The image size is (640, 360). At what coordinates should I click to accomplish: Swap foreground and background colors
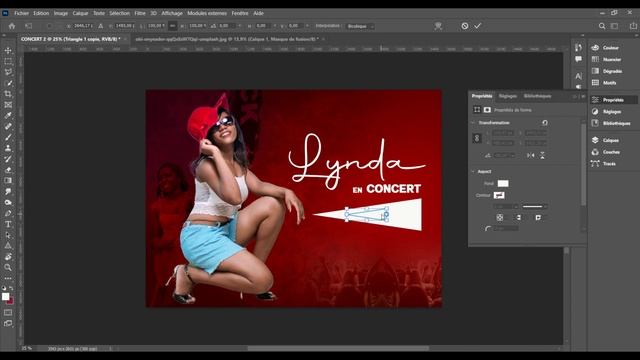point(11,288)
